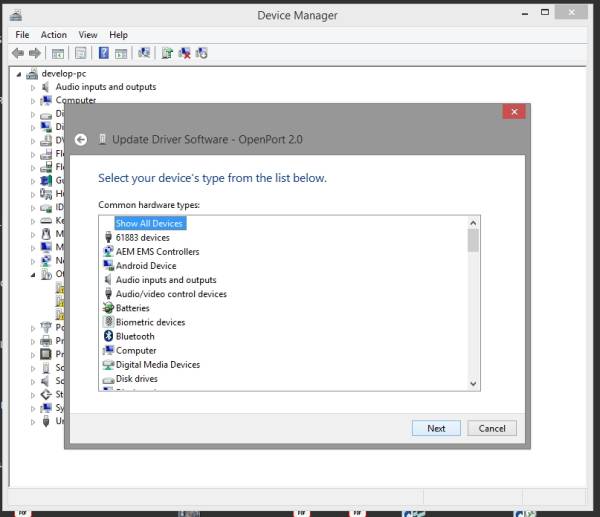Click the develop-pc computer icon

[x=32, y=73]
